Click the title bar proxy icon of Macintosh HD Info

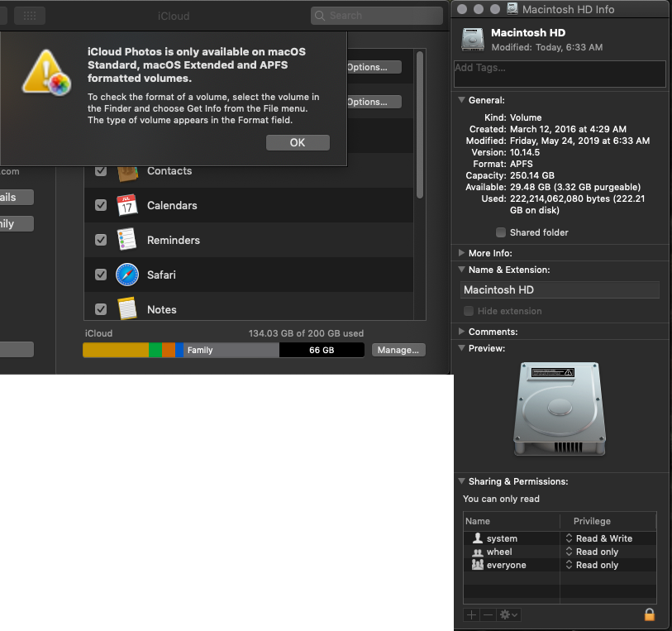click(512, 8)
